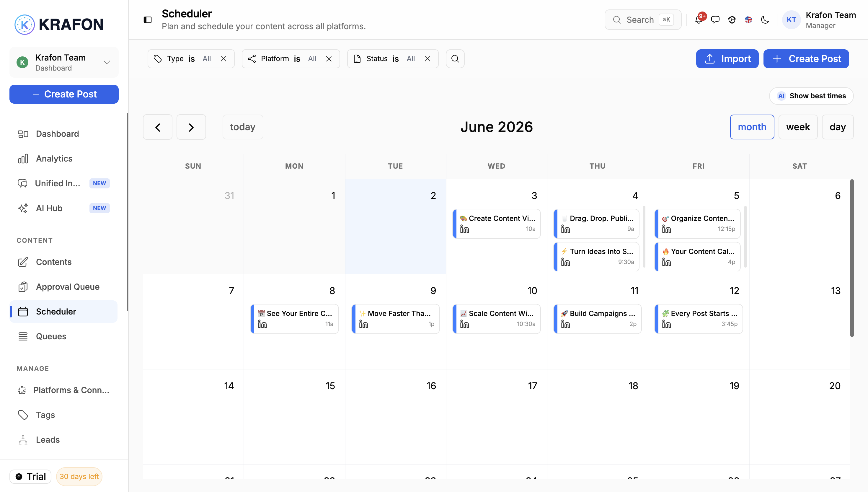Open the Platform filter value dropdown

point(312,59)
